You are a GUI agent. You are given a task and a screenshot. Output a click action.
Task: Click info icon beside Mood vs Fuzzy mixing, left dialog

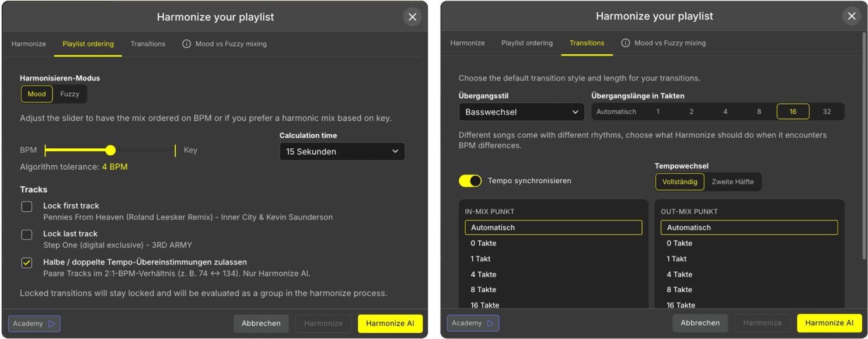[187, 44]
